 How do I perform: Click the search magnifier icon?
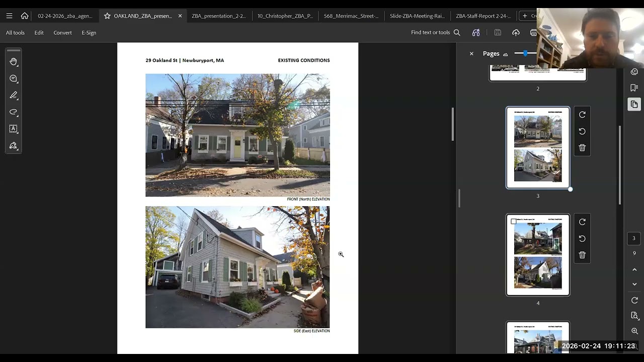pos(457,32)
